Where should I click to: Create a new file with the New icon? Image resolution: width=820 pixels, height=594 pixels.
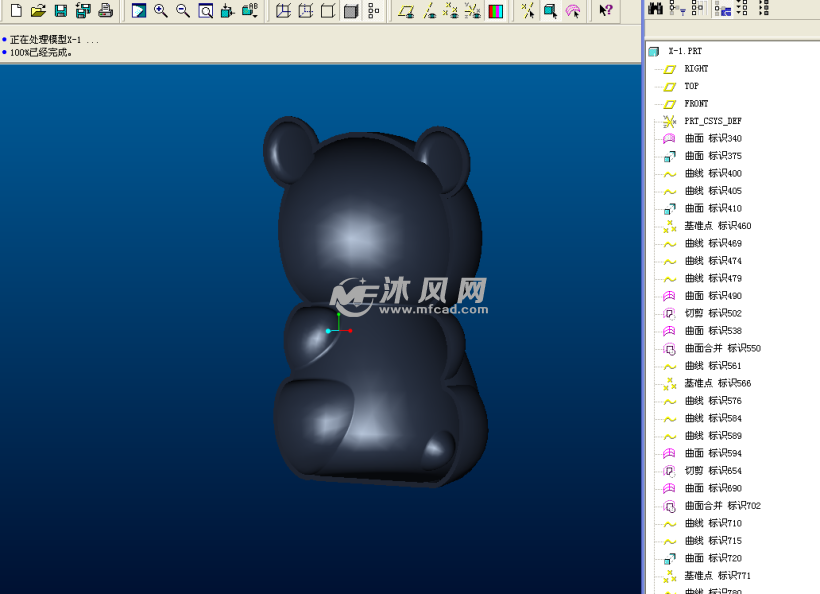(16, 10)
